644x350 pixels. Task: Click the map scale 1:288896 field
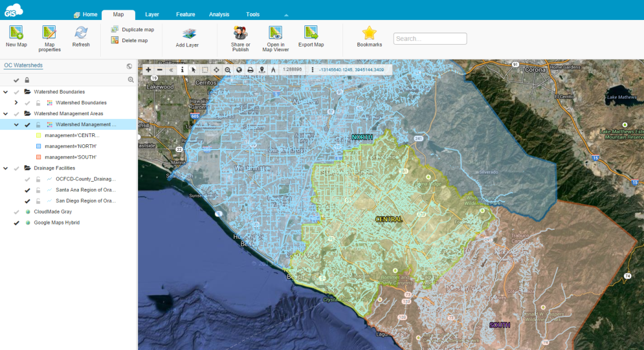[x=292, y=69]
